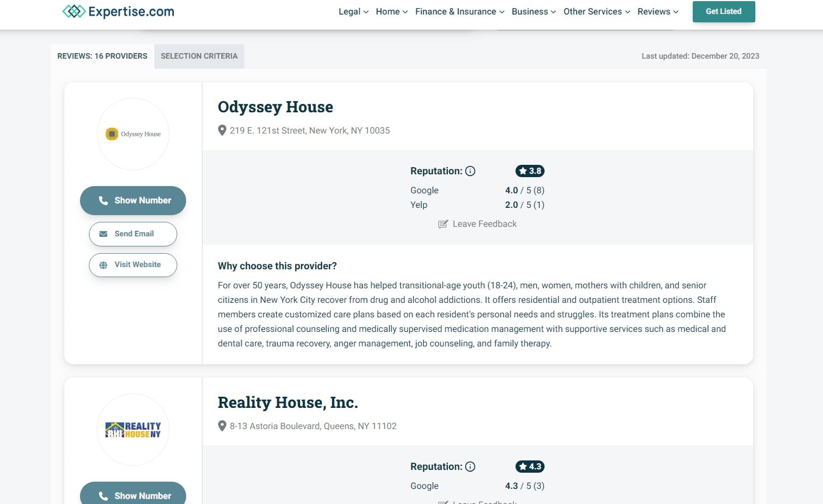Click the 4.3 star rating badge
This screenshot has height=504, width=823.
(530, 467)
